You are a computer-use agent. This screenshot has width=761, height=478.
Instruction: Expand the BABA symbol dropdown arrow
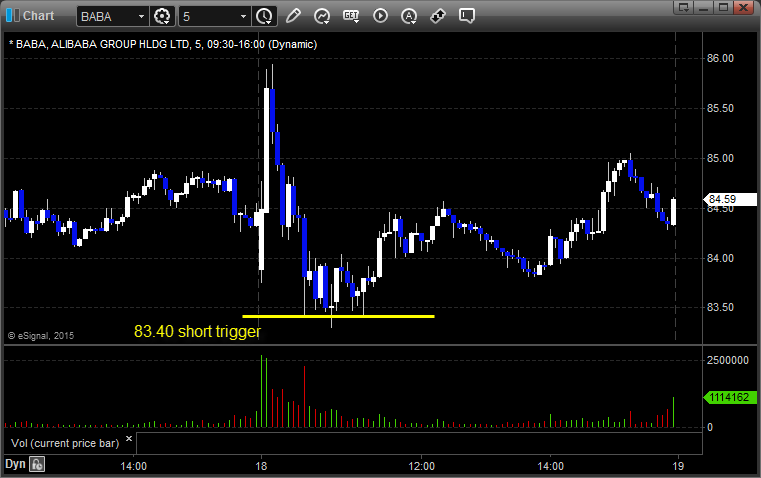[x=141, y=16]
